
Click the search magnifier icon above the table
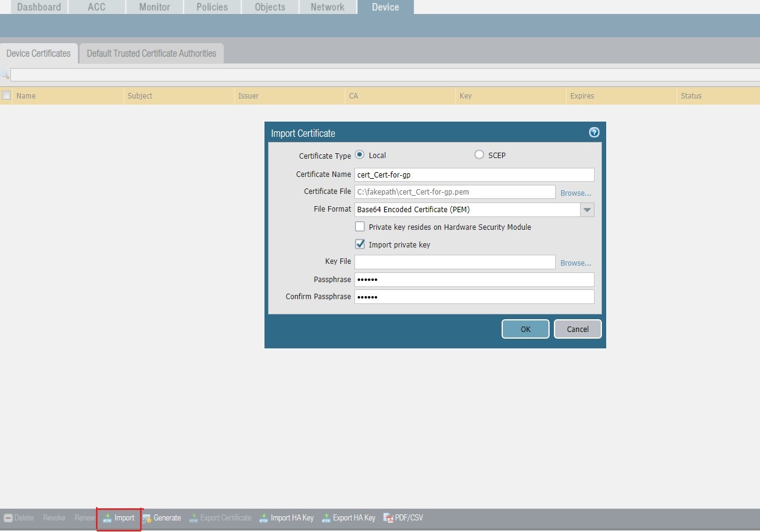tap(5, 75)
